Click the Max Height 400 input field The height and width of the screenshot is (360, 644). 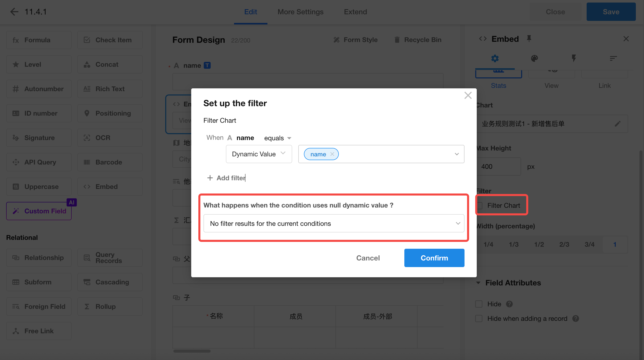pos(498,167)
